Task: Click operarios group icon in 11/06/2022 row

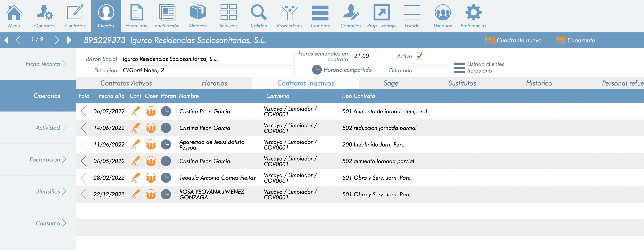Action: coord(151,144)
